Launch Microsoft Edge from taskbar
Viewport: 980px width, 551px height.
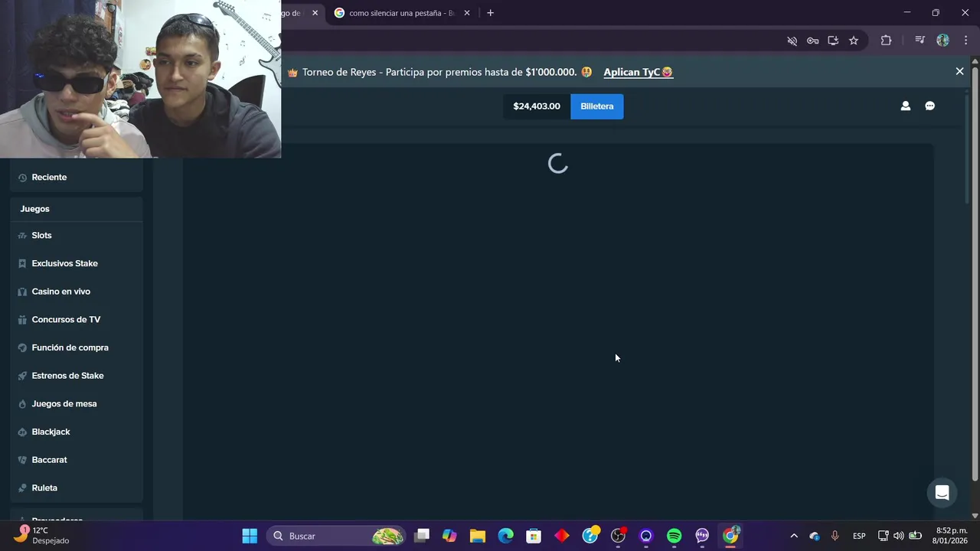coord(506,536)
